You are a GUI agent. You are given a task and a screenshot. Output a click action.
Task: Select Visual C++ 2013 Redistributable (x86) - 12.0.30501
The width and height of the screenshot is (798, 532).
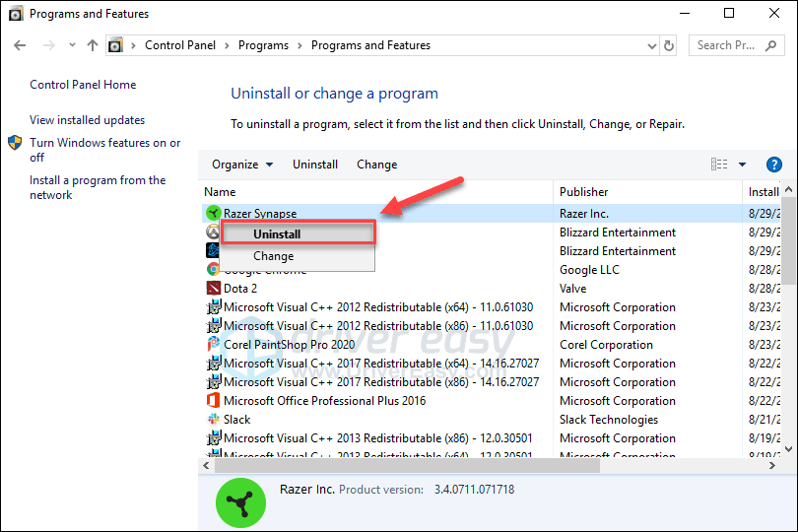coord(377,438)
